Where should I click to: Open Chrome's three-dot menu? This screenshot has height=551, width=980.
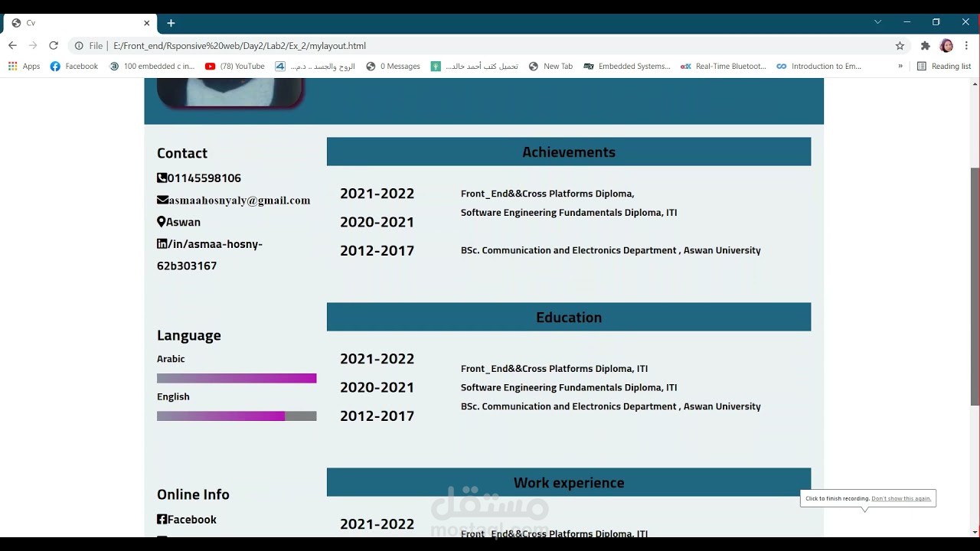tap(966, 46)
